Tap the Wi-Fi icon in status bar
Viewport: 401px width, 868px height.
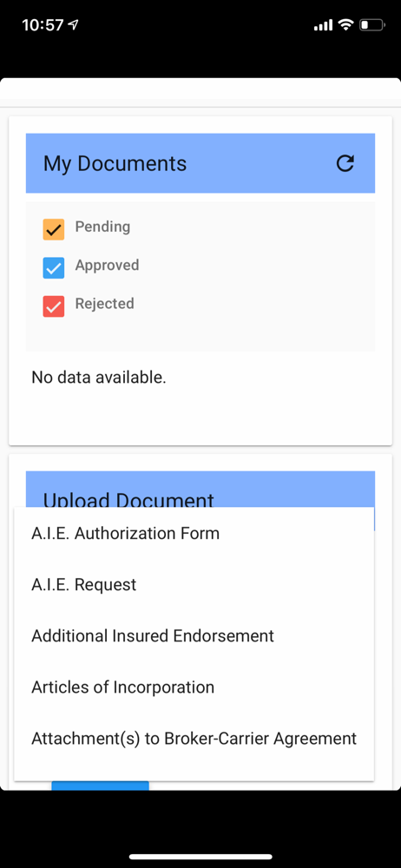point(346,24)
